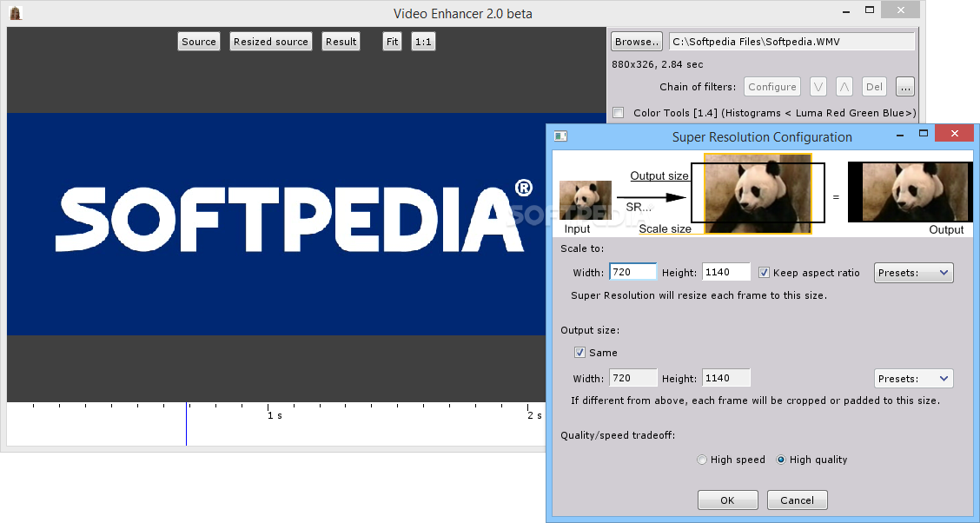Image resolution: width=980 pixels, height=523 pixels.
Task: Click the Output size Height field
Action: tap(726, 378)
